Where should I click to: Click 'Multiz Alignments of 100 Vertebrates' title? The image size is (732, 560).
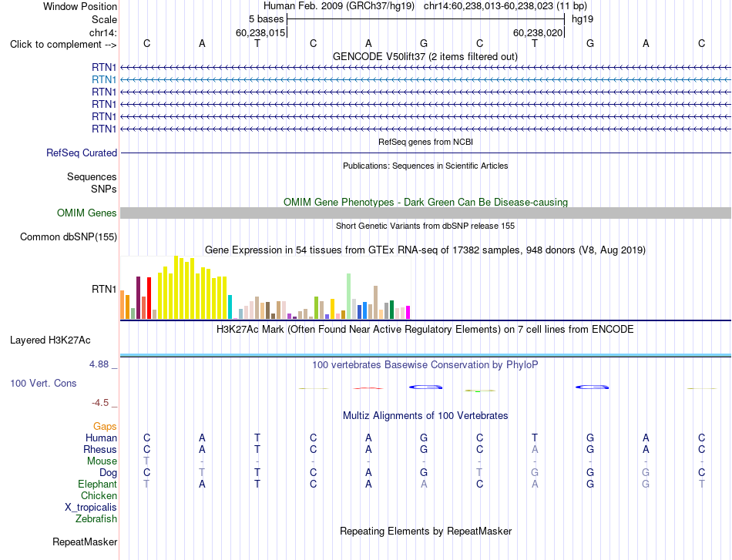coord(425,416)
